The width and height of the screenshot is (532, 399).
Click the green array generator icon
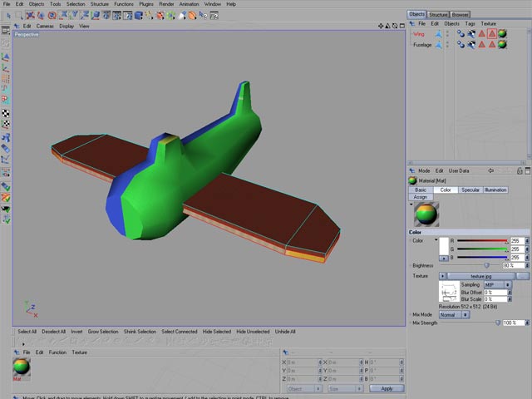(170, 15)
